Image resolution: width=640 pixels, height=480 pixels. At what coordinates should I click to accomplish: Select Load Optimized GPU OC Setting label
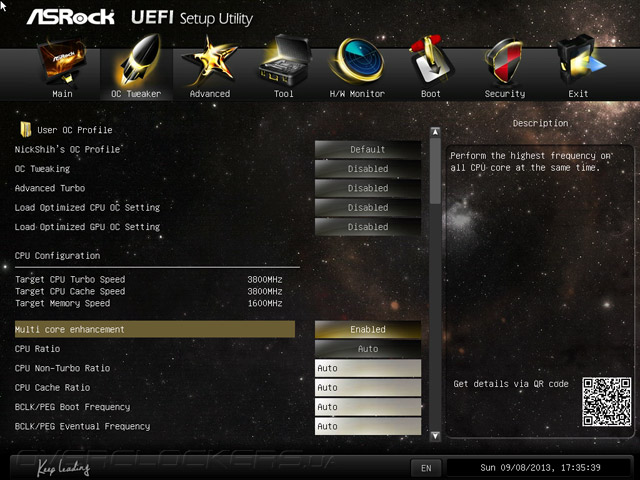pos(87,227)
